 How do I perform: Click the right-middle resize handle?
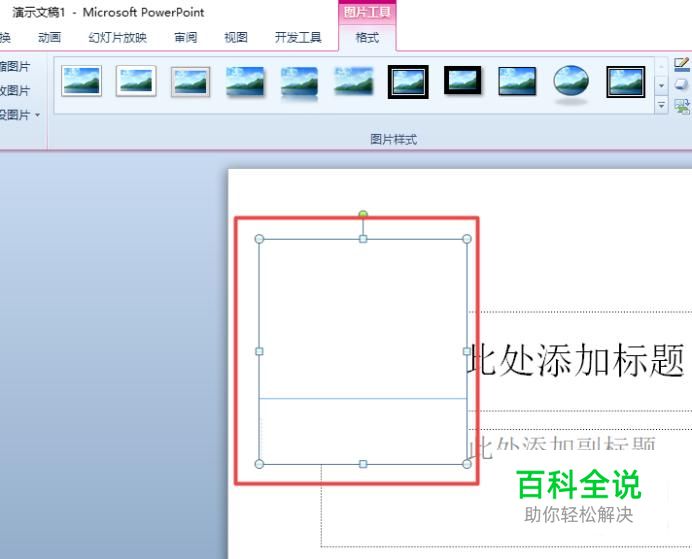click(x=467, y=351)
